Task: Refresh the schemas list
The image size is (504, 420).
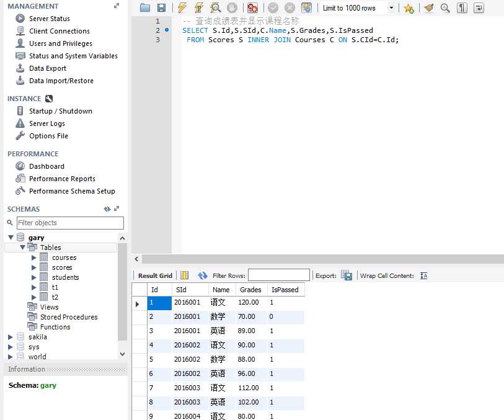Action: coord(107,209)
